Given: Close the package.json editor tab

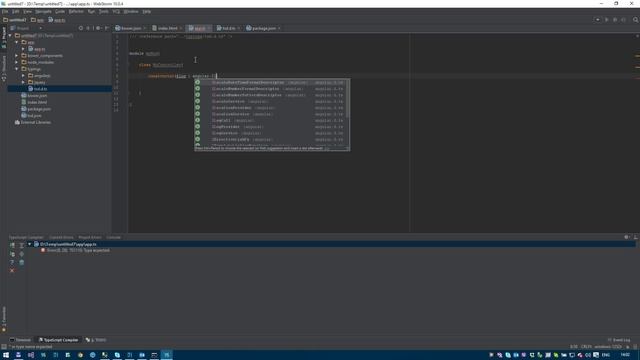Looking at the screenshot, I should 279,28.
